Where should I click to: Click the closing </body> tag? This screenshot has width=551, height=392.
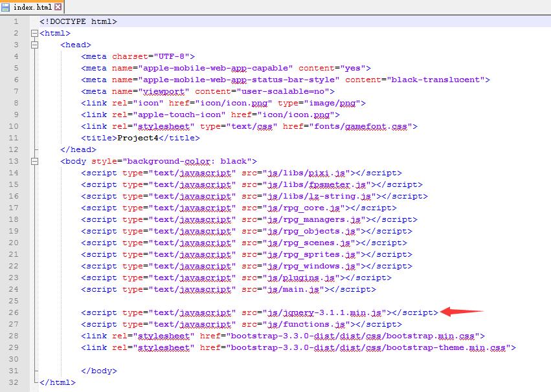click(x=99, y=371)
